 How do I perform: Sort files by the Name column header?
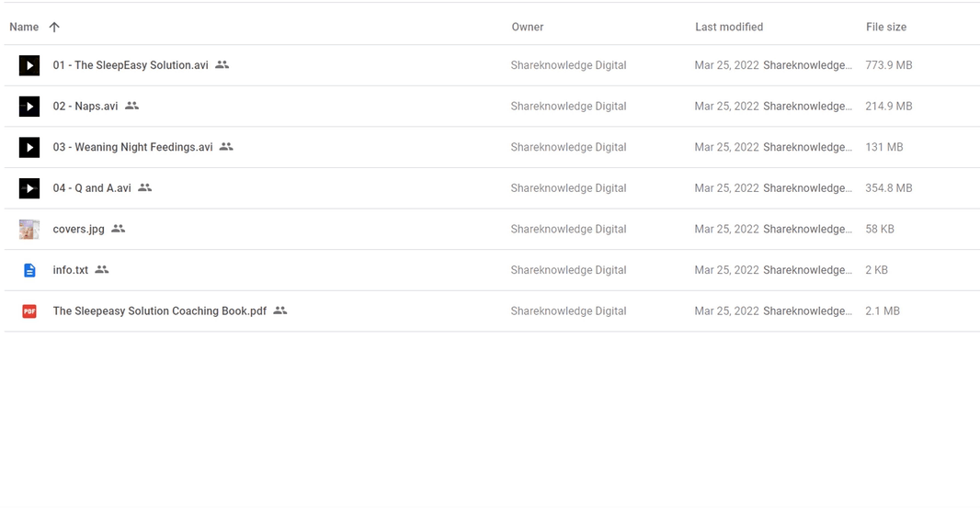pyautogui.click(x=24, y=27)
